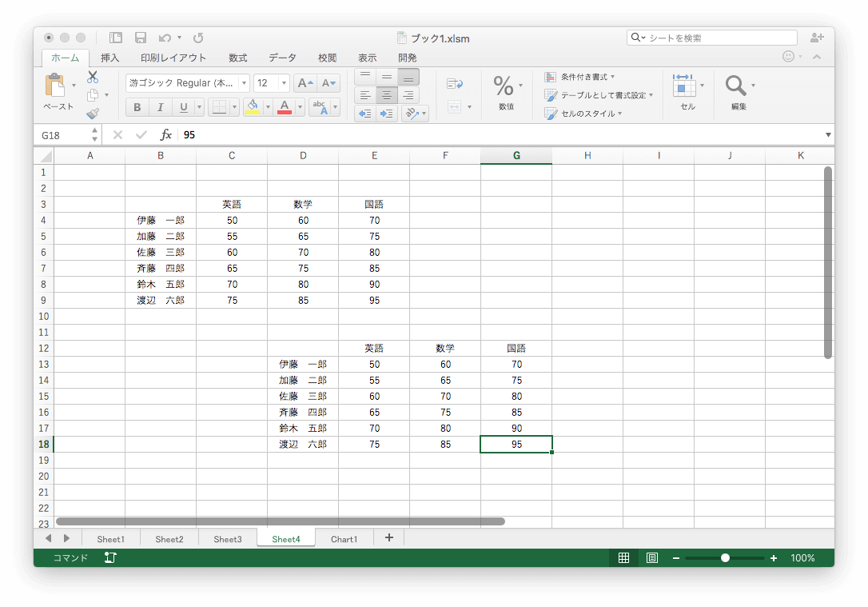This screenshot has width=868, height=607.
Task: Expand the formula bar arrow
Action: coord(828,134)
